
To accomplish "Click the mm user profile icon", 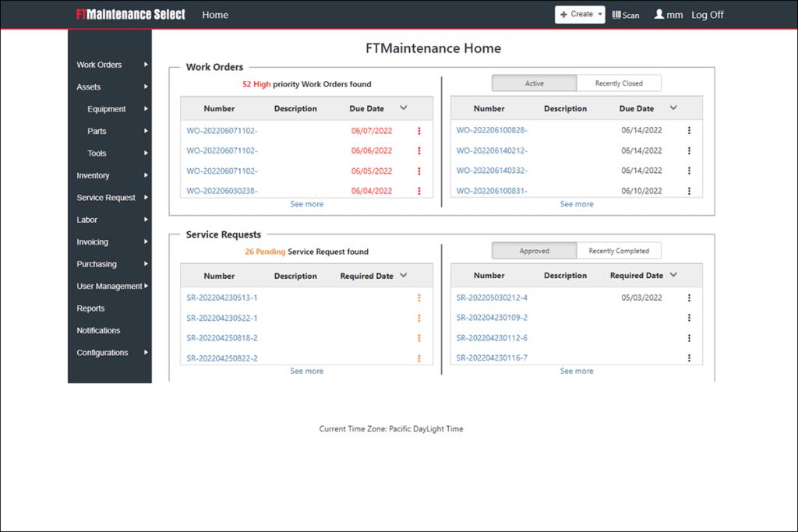I will pyautogui.click(x=659, y=14).
